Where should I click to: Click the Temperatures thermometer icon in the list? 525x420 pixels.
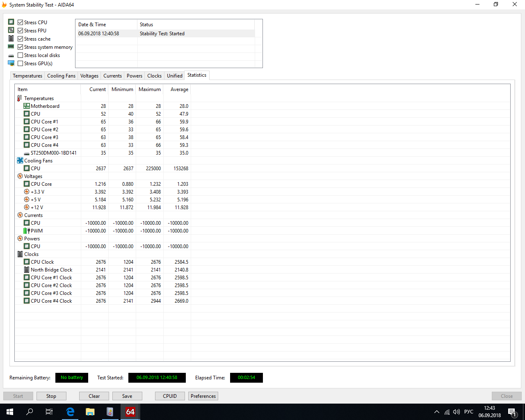(x=20, y=98)
